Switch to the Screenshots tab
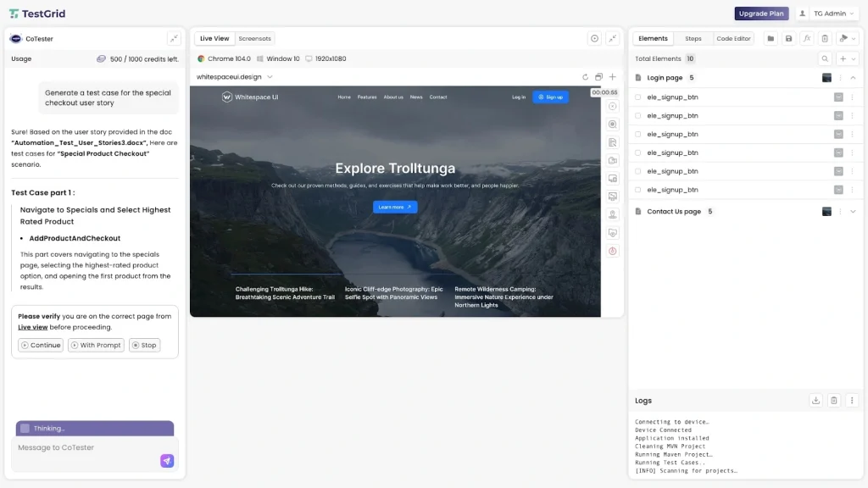 [254, 37]
